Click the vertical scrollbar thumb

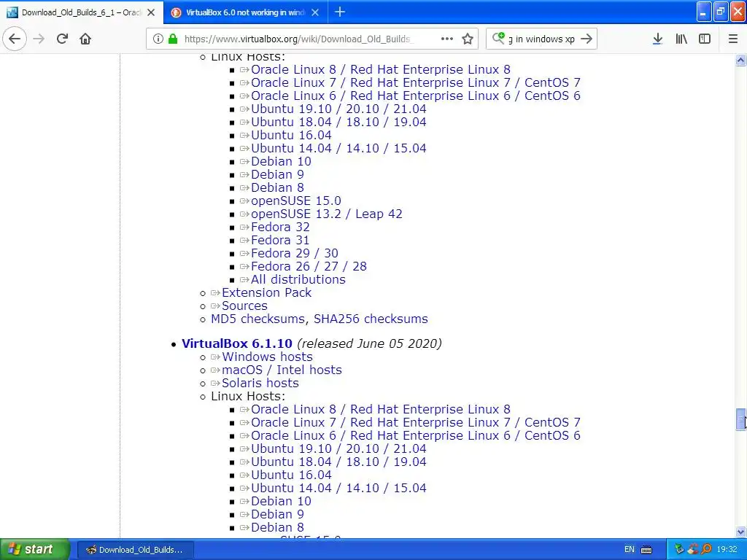coord(741,419)
